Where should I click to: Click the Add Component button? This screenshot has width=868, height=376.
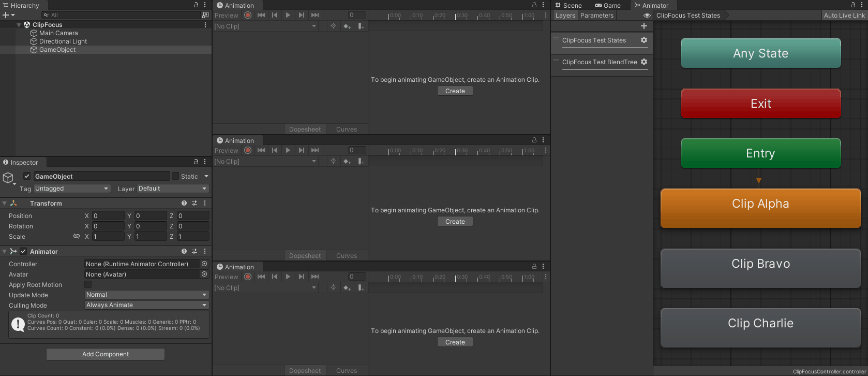(106, 354)
